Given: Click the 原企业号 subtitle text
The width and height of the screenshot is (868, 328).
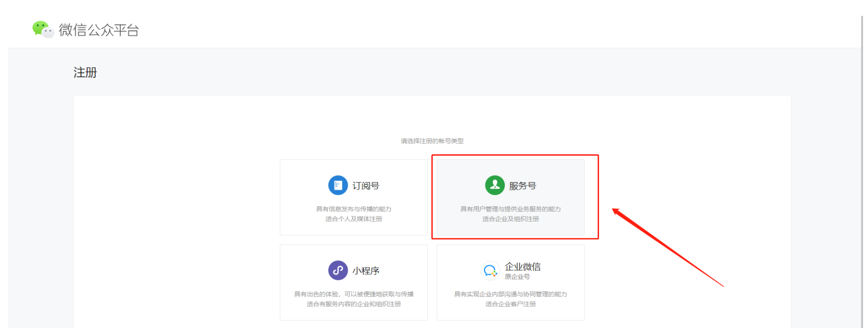Looking at the screenshot, I should pyautogui.click(x=517, y=276).
